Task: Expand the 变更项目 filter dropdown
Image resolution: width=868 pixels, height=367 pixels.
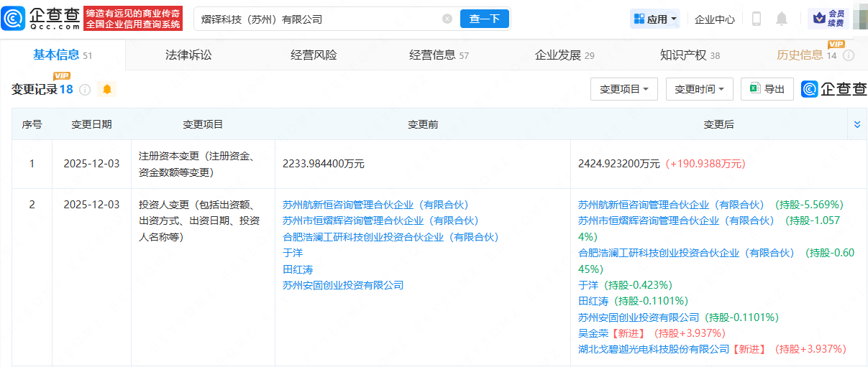Action: 623,89
